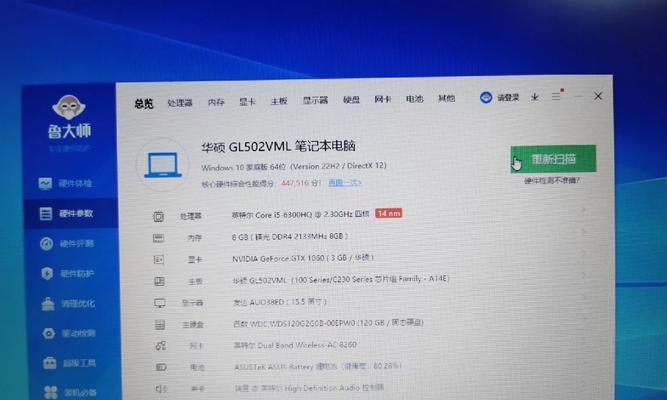Click the NVIDIA GeForce GTX 1060 text
This screenshot has width=667, height=400.
pos(303,258)
